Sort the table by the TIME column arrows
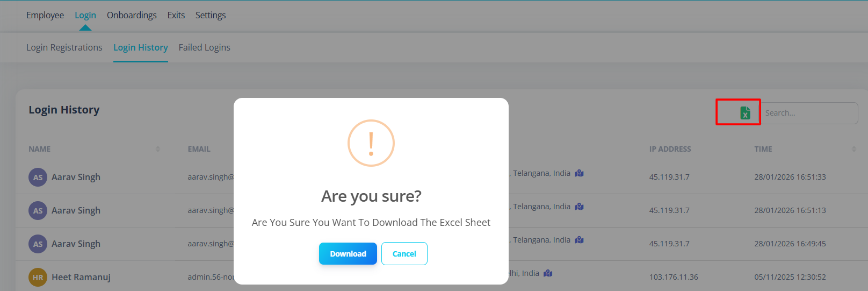This screenshot has height=291, width=868. [854, 149]
